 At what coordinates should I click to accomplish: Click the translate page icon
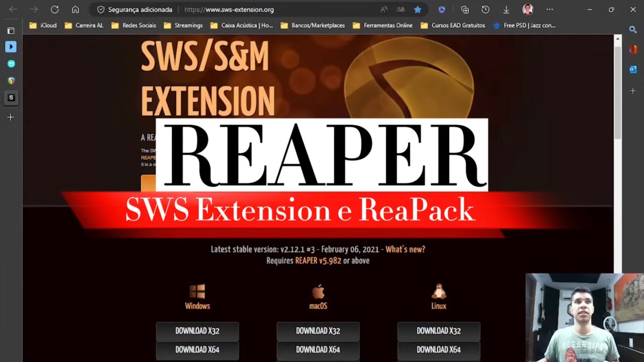click(401, 10)
